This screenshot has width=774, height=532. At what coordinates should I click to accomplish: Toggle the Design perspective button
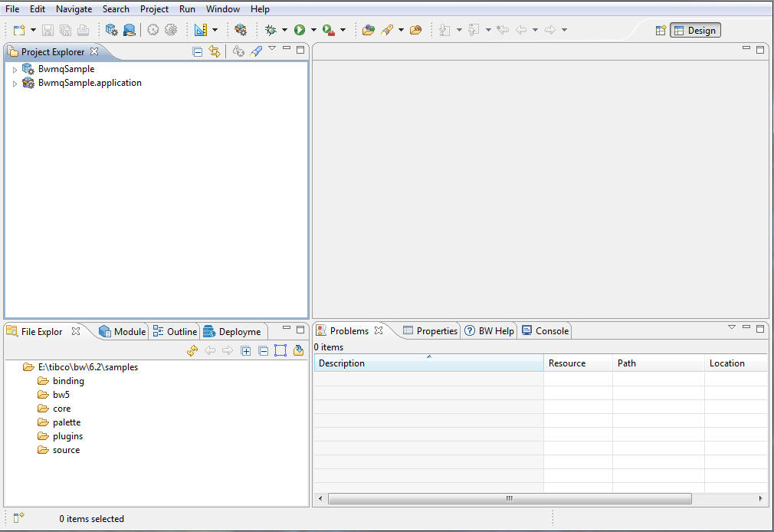695,31
